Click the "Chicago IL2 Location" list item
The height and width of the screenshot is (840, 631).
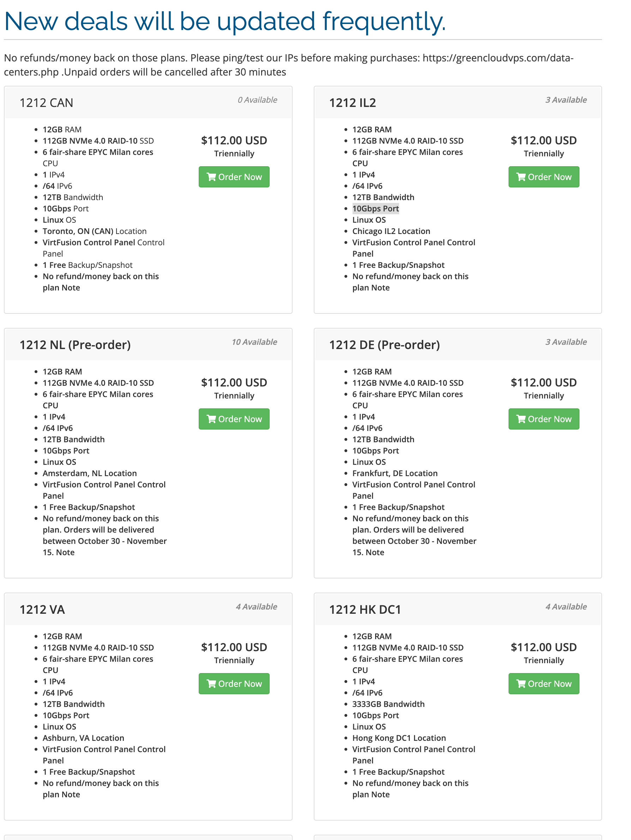tap(391, 231)
